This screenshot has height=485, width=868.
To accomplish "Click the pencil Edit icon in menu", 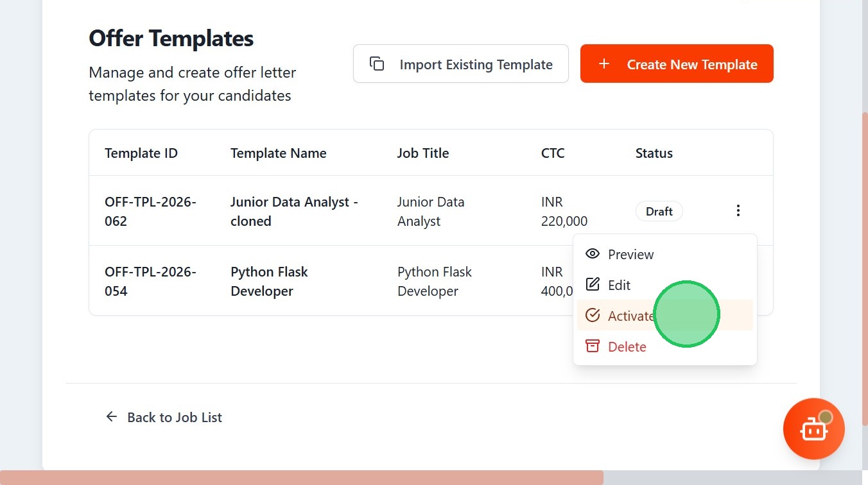I will click(x=593, y=285).
